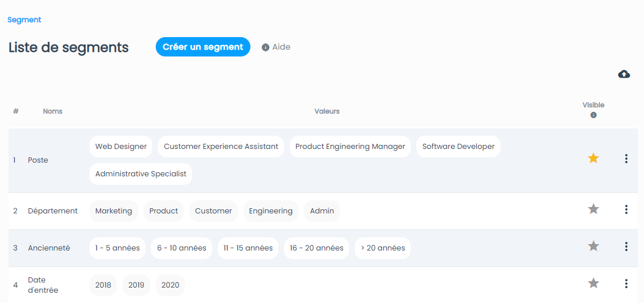This screenshot has height=303, width=644.
Task: Click the Département segment name
Action: 52,211
